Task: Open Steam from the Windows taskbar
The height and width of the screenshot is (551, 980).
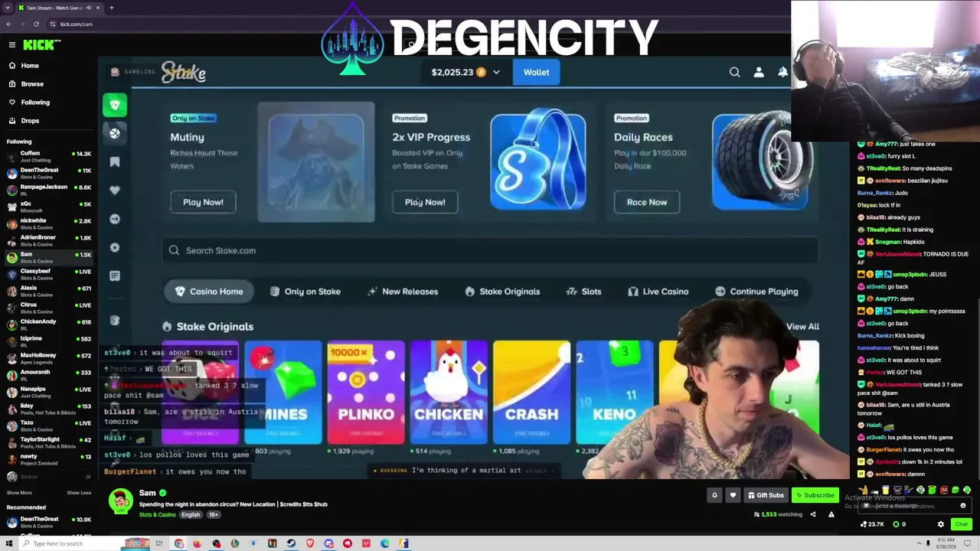Action: 291,543
